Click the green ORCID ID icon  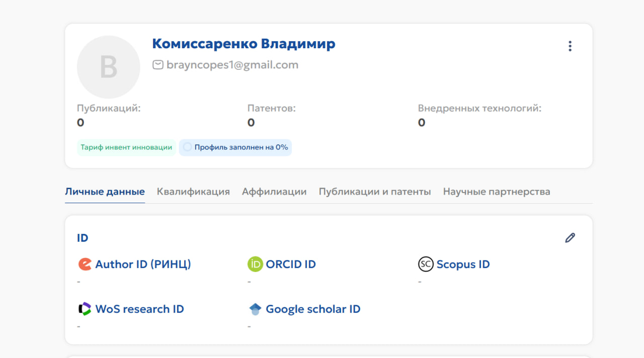[x=255, y=264]
